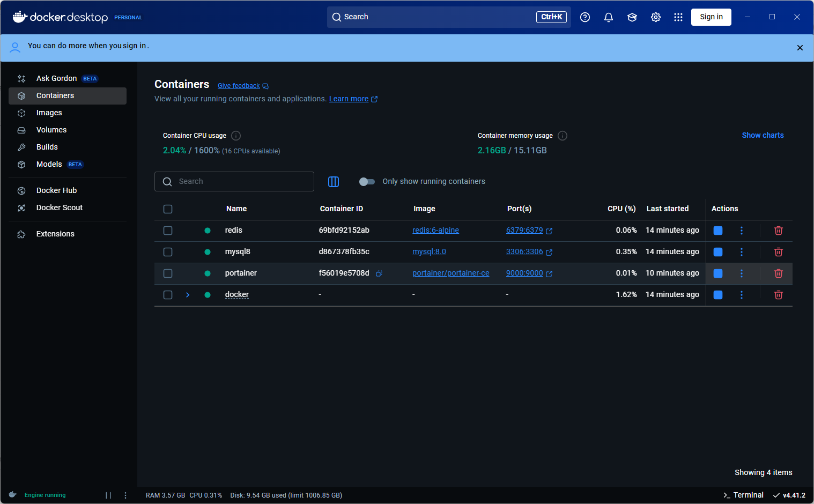
Task: Open more actions for redis
Action: pyautogui.click(x=742, y=231)
